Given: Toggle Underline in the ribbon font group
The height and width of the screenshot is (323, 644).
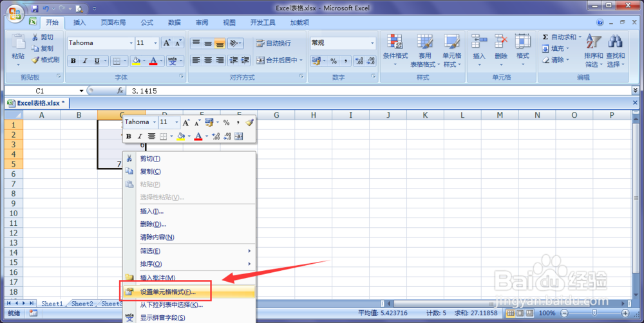Looking at the screenshot, I should coord(97,61).
